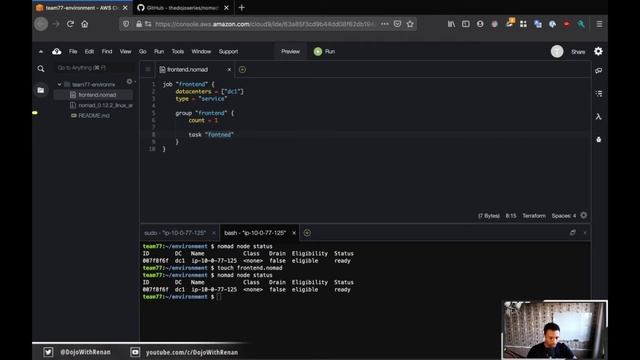640x360 pixels.
Task: Open the Window menu
Action: coord(201,51)
